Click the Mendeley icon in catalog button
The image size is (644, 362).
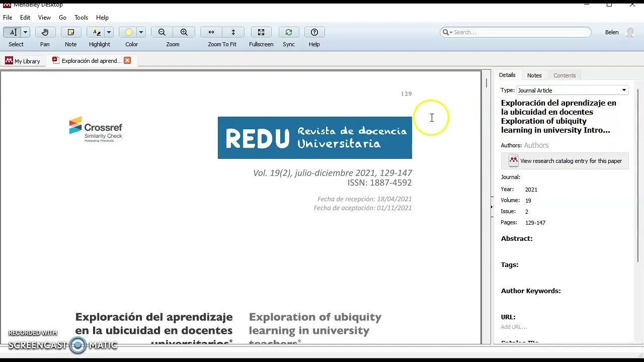pyautogui.click(x=513, y=161)
